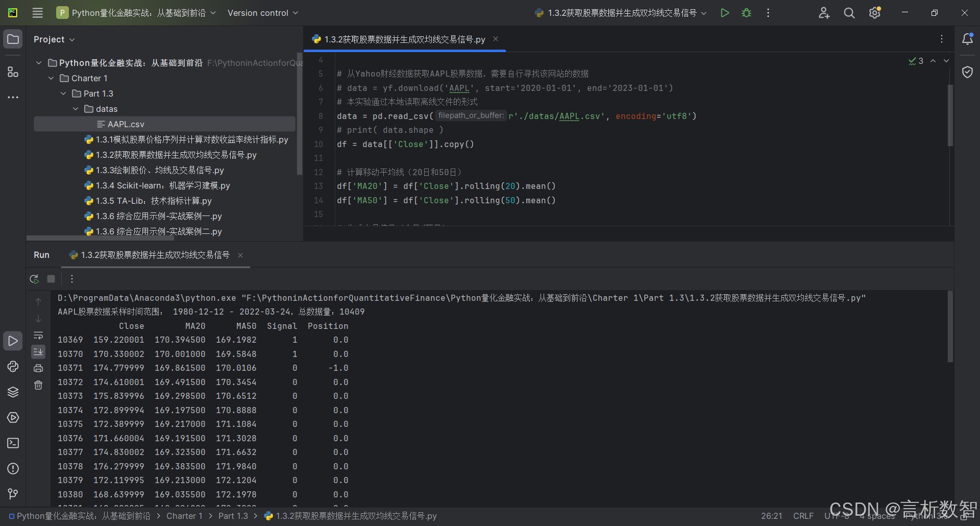The height and width of the screenshot is (526, 980).
Task: Place cursor on line 13 MA20 code
Action: coord(446,186)
